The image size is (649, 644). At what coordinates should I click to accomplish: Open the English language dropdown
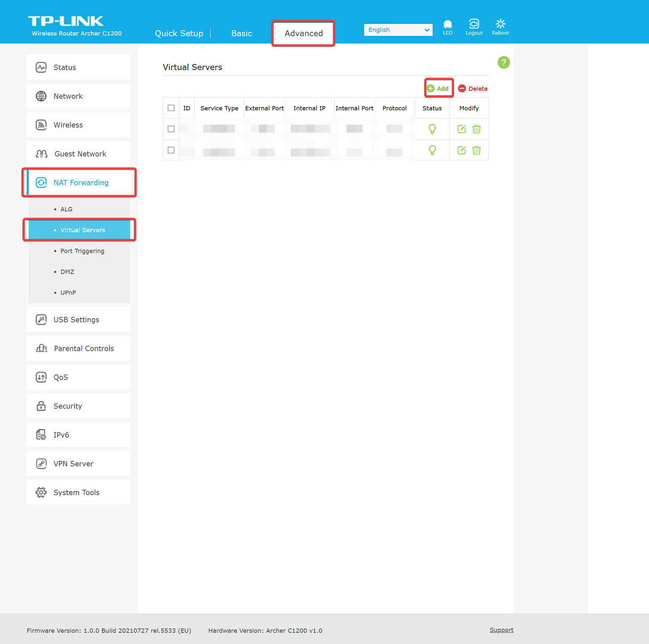coord(398,30)
